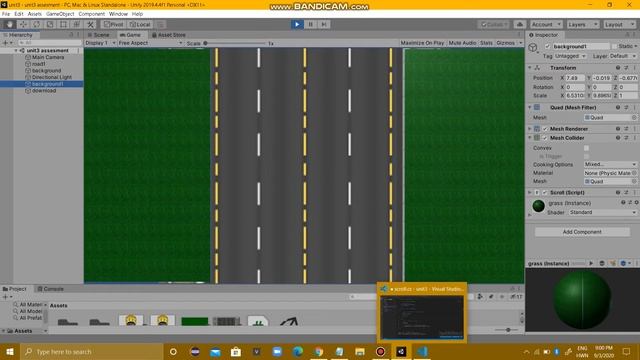640x360 pixels.
Task: Open the Collab dropdown
Action: point(494,24)
